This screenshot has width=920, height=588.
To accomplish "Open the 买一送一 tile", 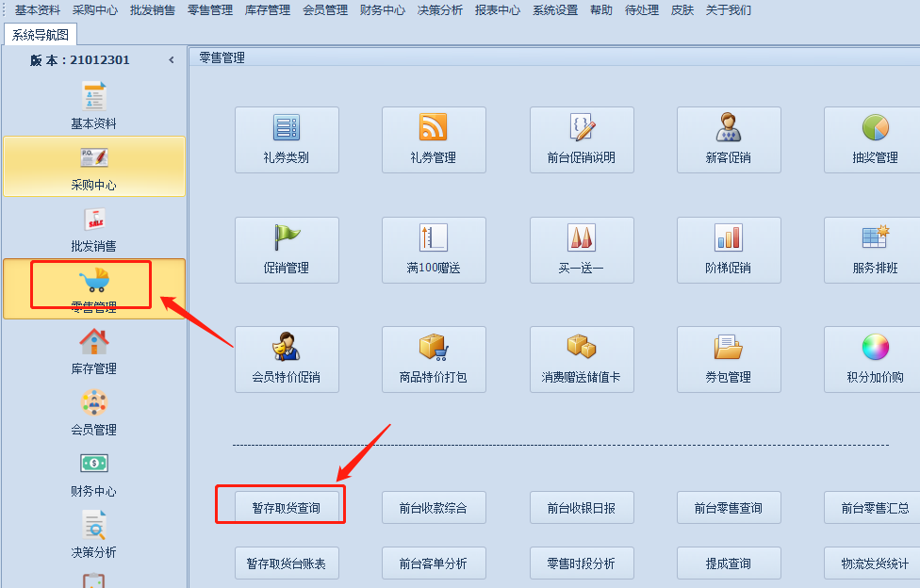I will coord(582,250).
